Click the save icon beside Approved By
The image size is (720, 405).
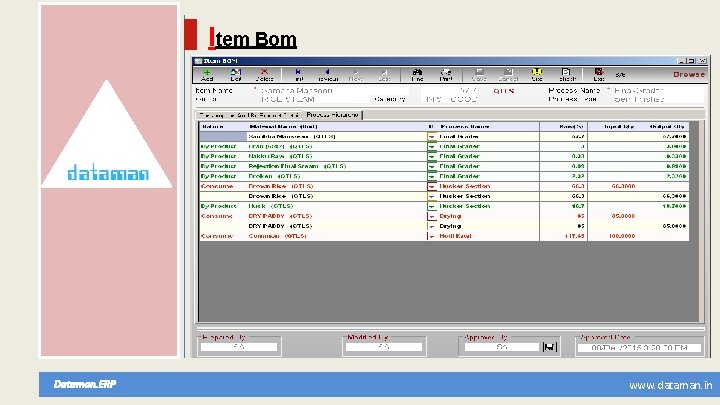click(x=550, y=347)
